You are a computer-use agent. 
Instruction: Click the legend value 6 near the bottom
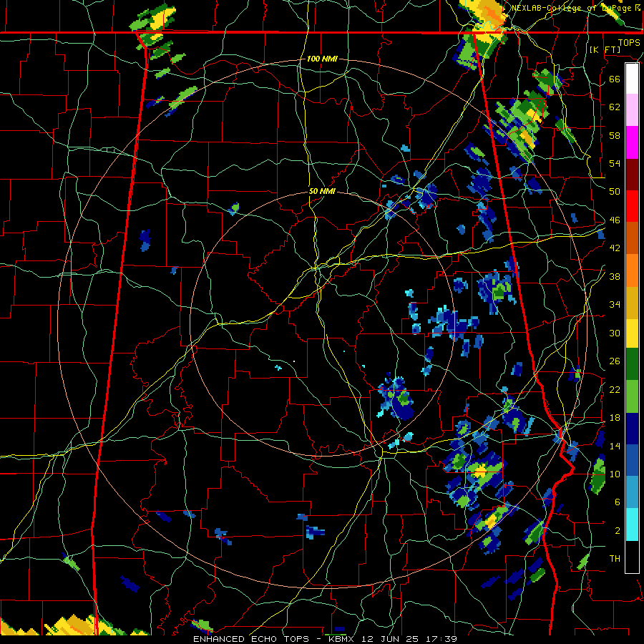617,502
